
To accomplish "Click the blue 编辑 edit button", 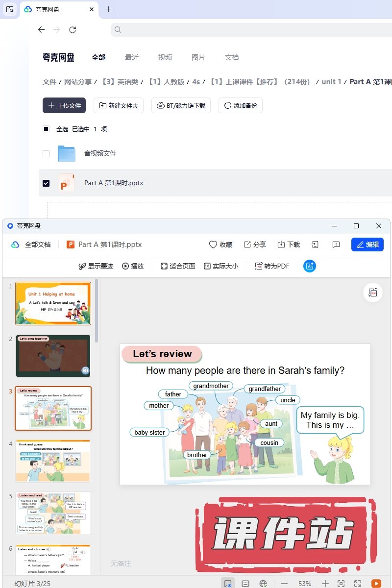I will (367, 245).
